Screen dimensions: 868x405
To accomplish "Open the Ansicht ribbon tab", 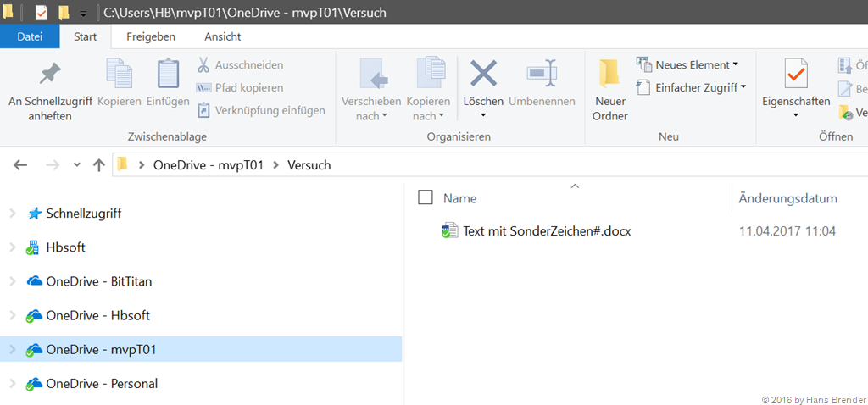I will point(222,36).
